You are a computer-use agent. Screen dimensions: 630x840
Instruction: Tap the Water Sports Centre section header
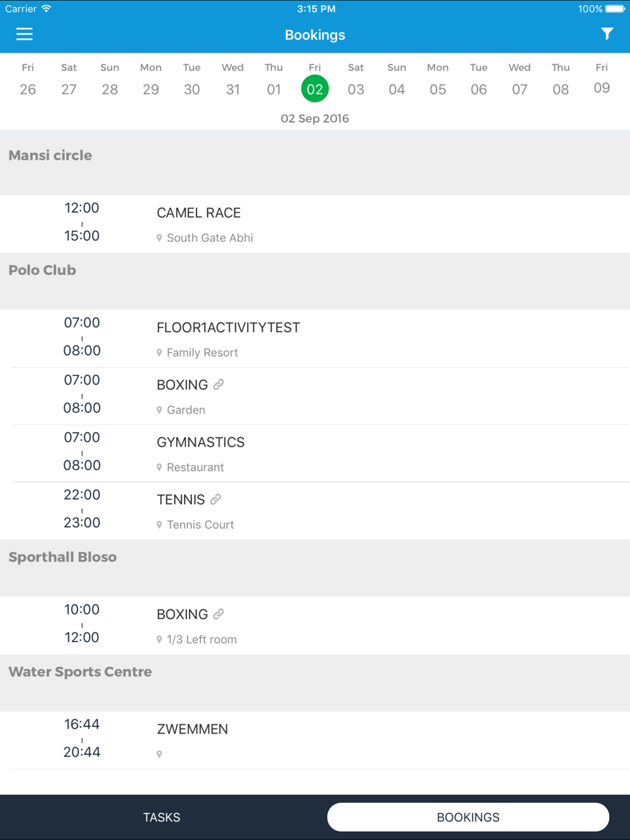click(x=315, y=683)
